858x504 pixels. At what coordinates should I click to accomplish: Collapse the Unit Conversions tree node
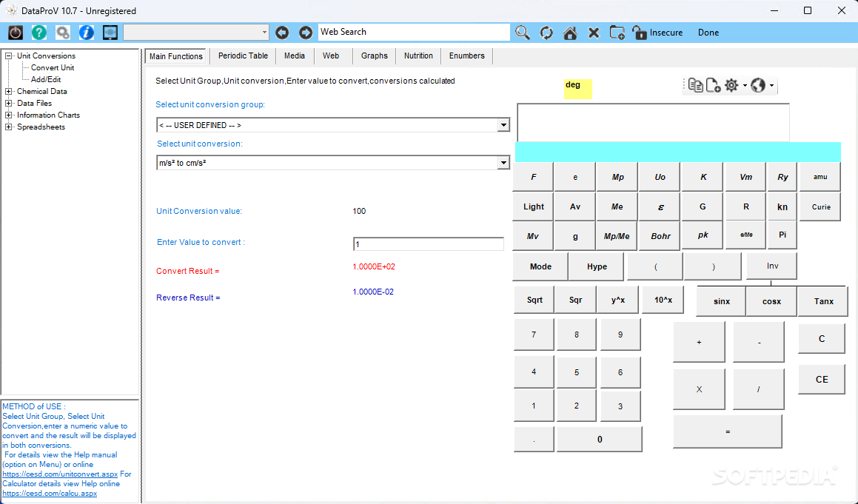[9, 56]
